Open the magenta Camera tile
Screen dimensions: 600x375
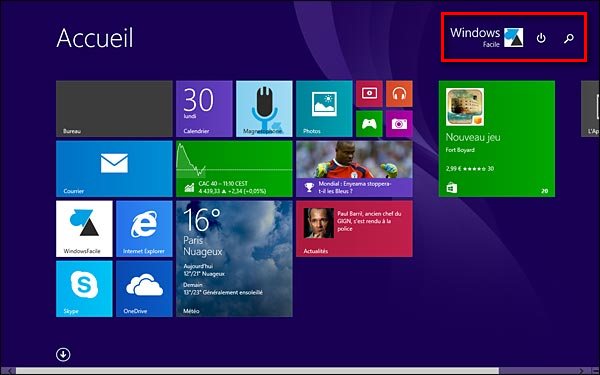point(399,124)
